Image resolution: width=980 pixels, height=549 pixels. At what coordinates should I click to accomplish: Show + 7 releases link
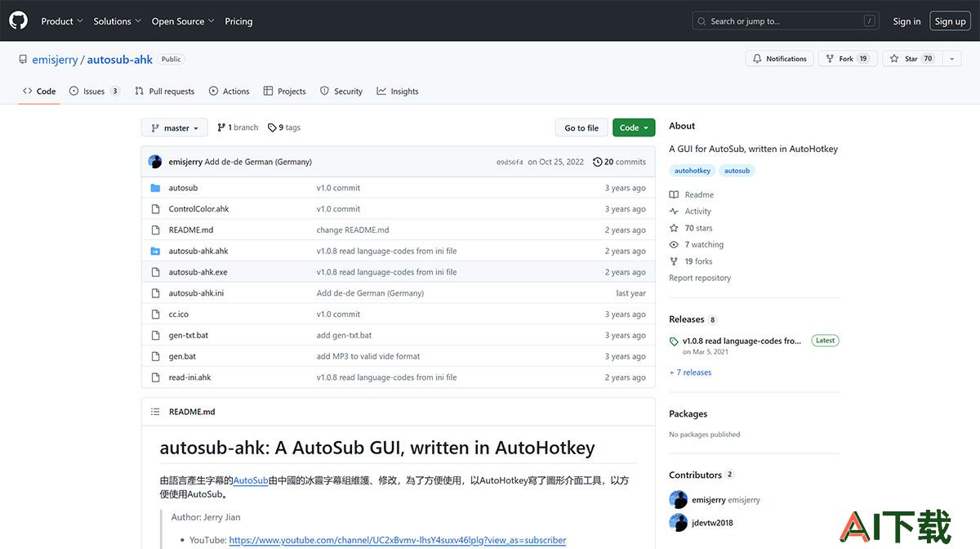(x=690, y=373)
